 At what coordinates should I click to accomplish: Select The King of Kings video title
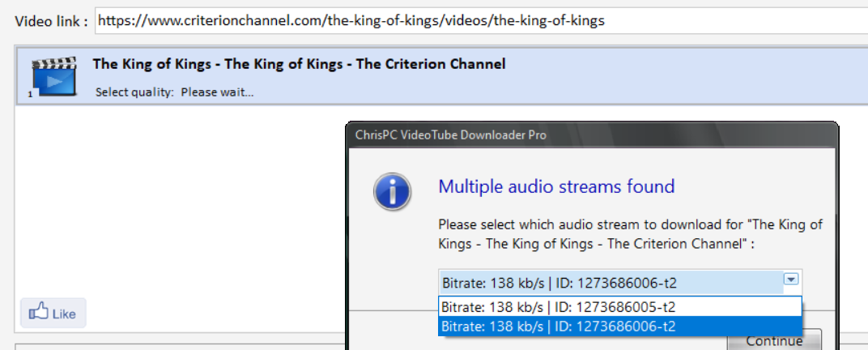point(299,64)
